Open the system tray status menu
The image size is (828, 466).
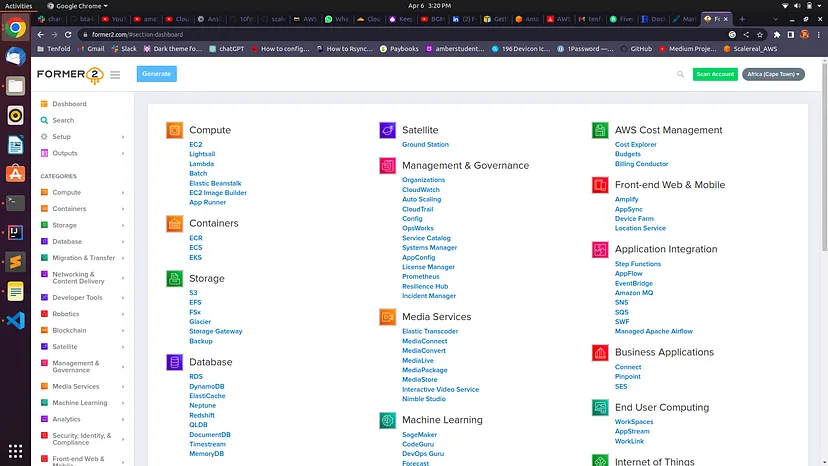(x=803, y=6)
